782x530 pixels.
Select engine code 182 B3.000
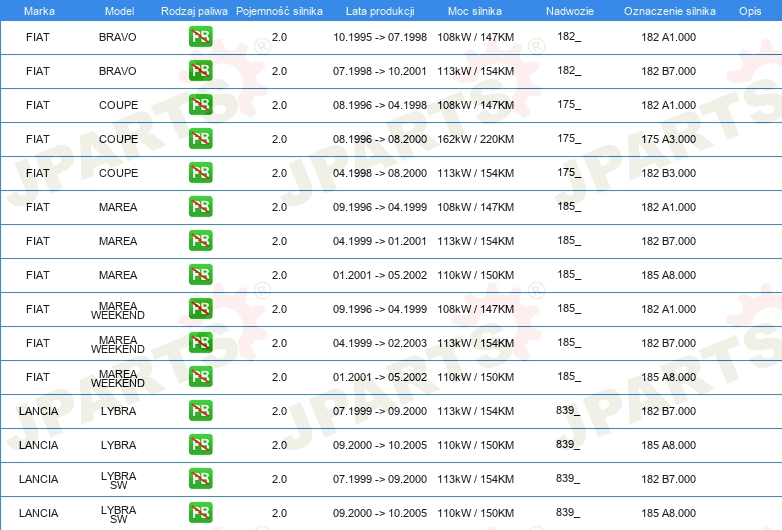click(668, 173)
